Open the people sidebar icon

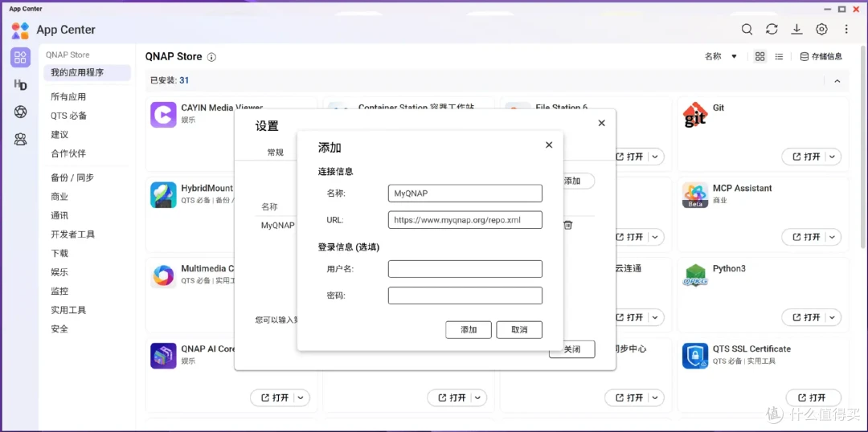[x=20, y=140]
